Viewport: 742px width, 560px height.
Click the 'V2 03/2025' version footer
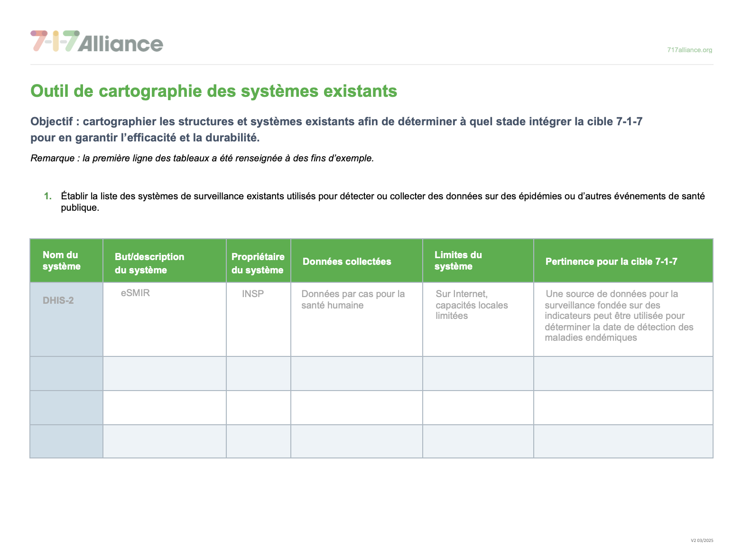(702, 540)
